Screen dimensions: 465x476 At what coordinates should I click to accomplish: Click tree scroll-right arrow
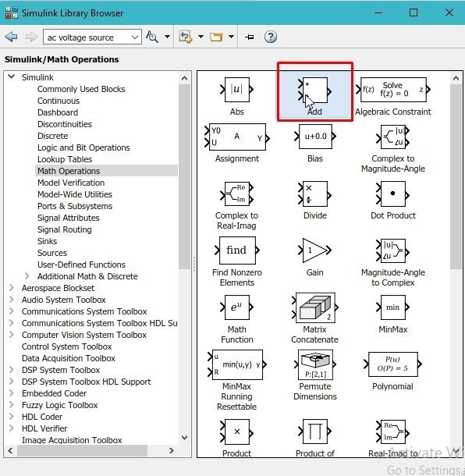171,450
